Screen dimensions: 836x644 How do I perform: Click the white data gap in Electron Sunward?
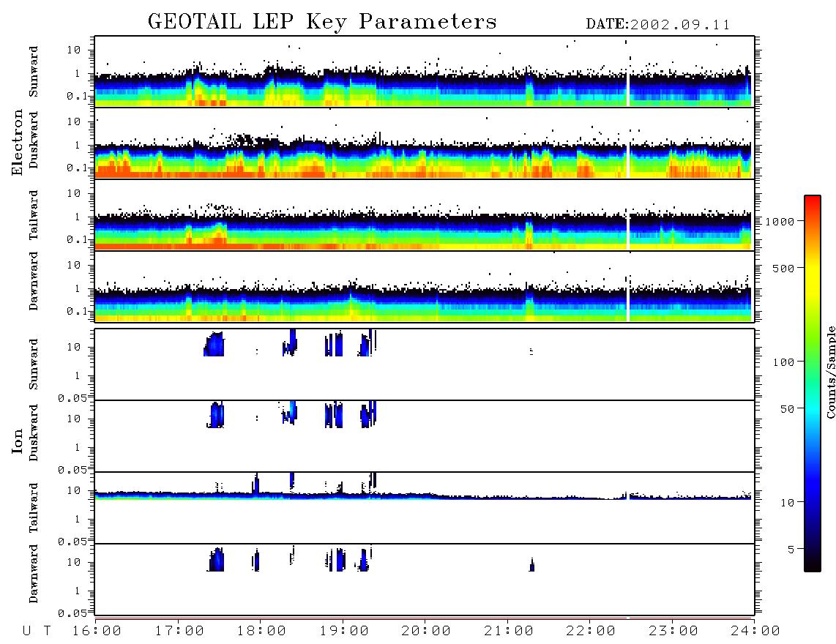tap(628, 91)
